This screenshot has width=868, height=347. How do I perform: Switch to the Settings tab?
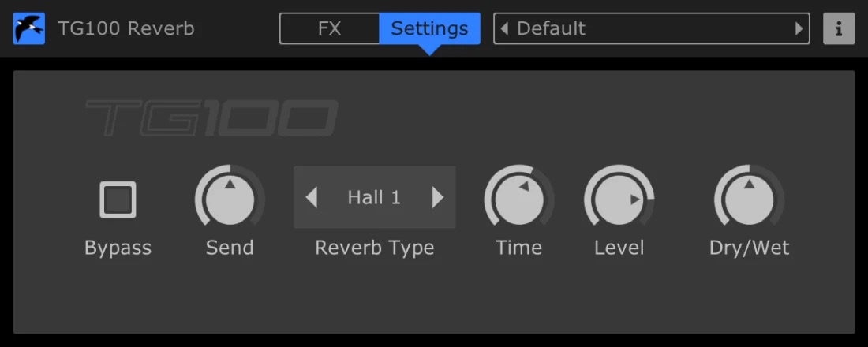point(429,28)
